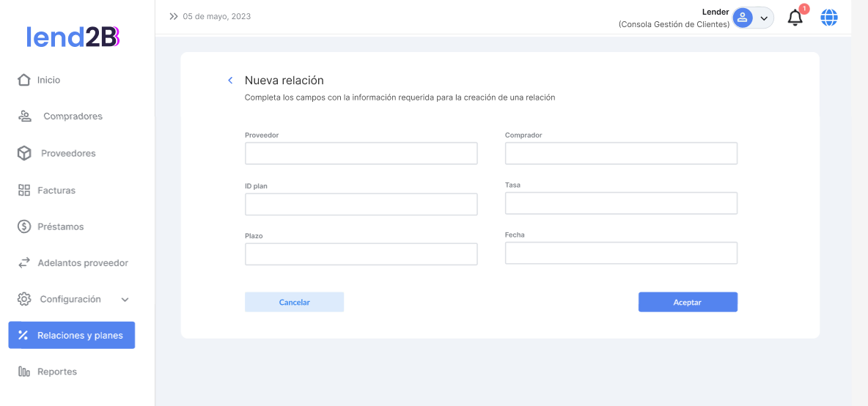
Task: Collapse sidebar with double chevron icon
Action: pos(174,16)
